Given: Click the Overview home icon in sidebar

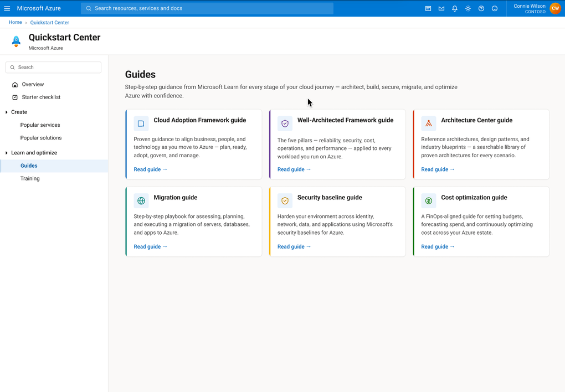Looking at the screenshot, I should coord(15,84).
